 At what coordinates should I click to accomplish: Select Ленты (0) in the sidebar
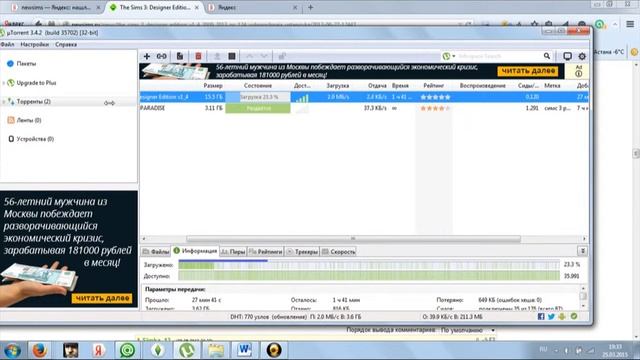[29, 120]
